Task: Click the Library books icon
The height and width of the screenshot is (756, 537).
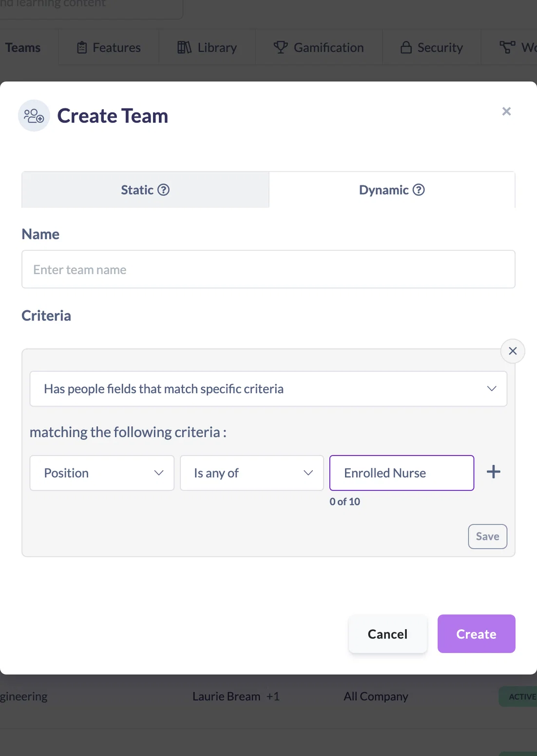Action: pos(184,47)
